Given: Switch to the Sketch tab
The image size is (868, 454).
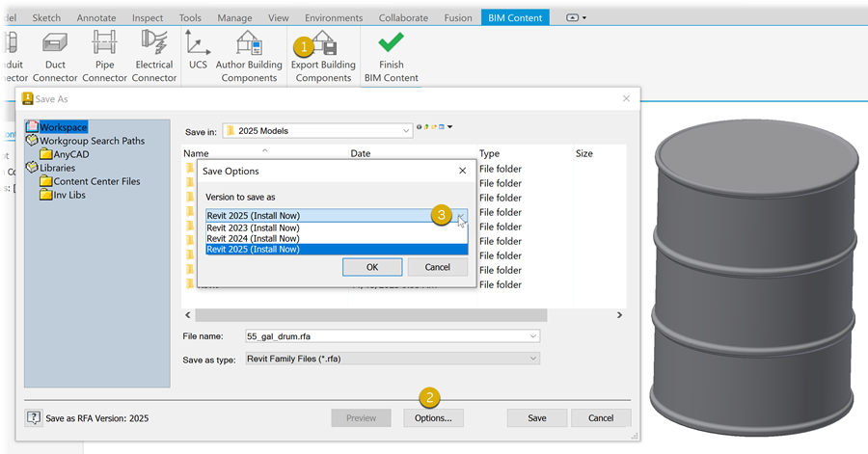Looking at the screenshot, I should click(46, 17).
